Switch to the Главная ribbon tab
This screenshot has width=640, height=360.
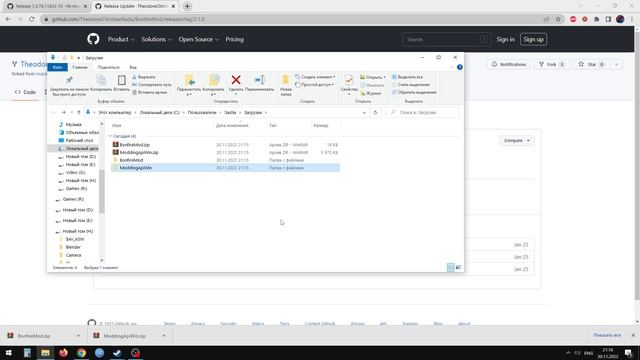point(80,67)
